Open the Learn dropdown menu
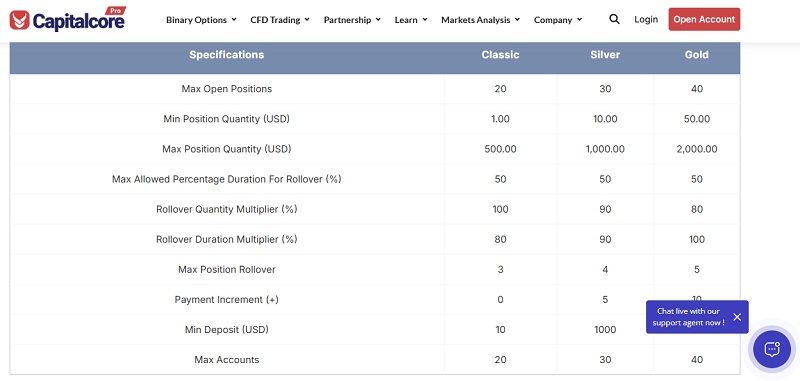Viewport: 800px width, 381px height. (x=411, y=20)
